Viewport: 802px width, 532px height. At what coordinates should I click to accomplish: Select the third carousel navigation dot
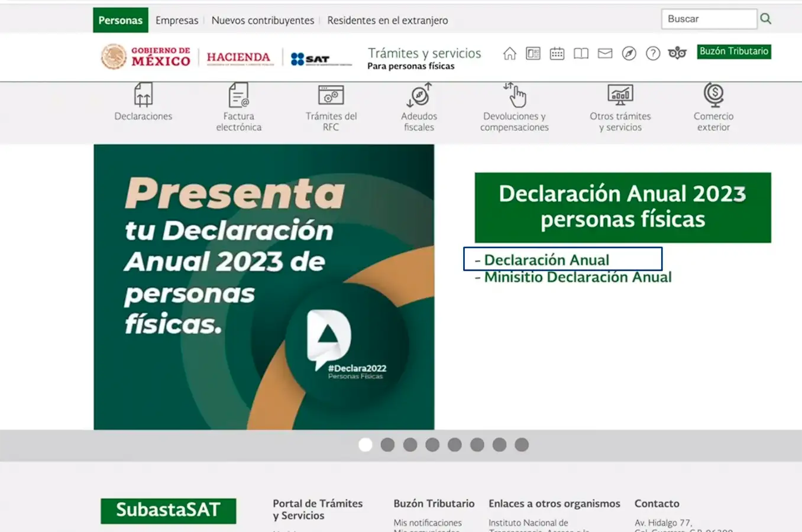tap(410, 444)
